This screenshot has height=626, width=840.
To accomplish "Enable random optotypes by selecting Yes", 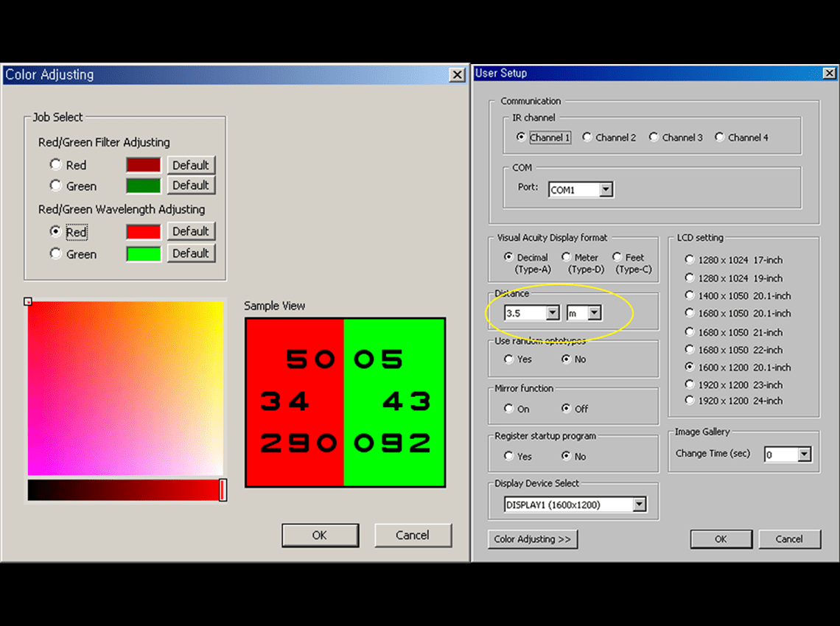I will coord(508,359).
